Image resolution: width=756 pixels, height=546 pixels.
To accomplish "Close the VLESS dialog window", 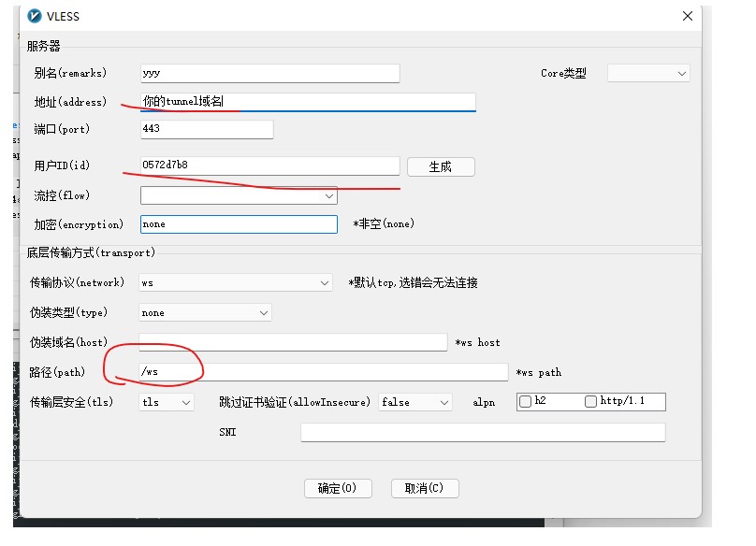I will 688,16.
